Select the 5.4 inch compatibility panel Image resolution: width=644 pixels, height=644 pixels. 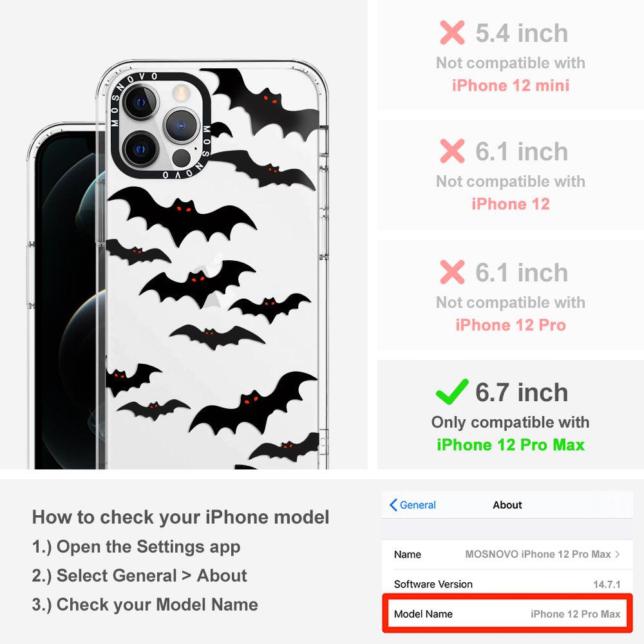pos(511,55)
